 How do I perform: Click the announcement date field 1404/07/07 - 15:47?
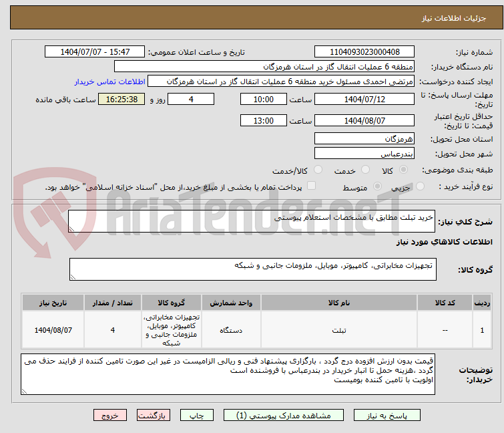coord(95,52)
